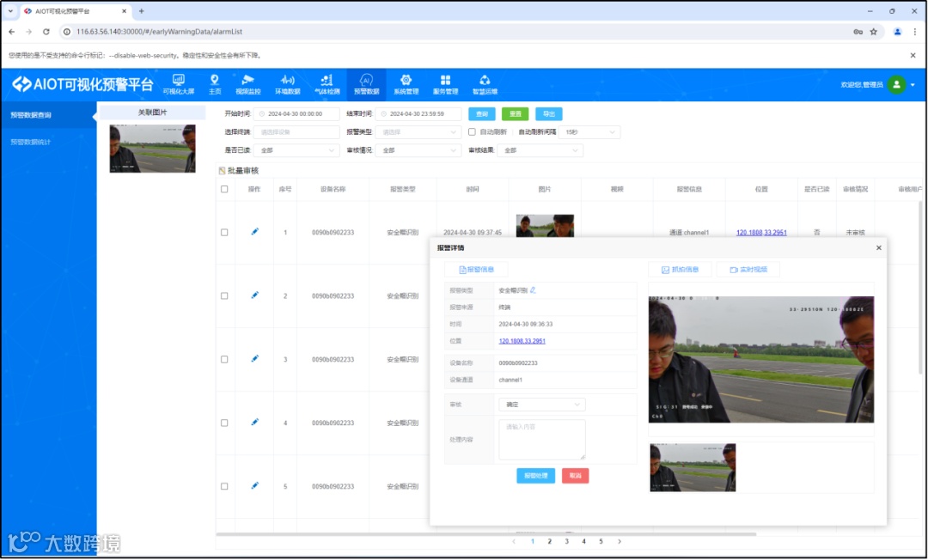The image size is (928, 560).
Task: Click the 报警处理 button
Action: coord(535,476)
